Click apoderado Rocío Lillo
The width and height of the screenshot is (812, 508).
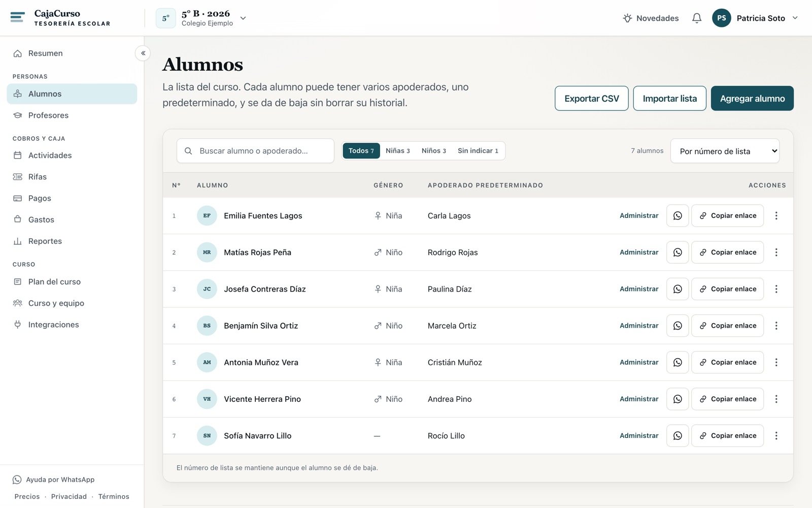pyautogui.click(x=446, y=435)
